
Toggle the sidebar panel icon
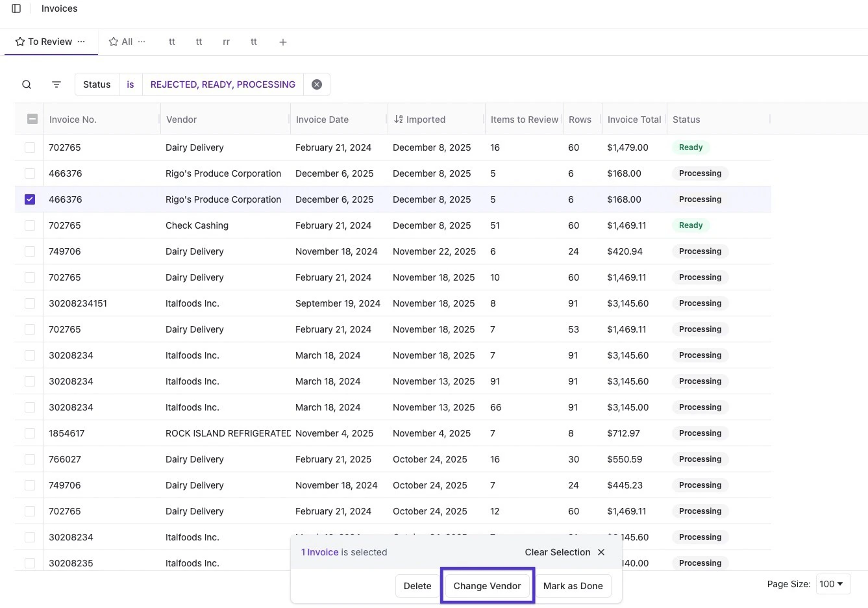tap(16, 8)
